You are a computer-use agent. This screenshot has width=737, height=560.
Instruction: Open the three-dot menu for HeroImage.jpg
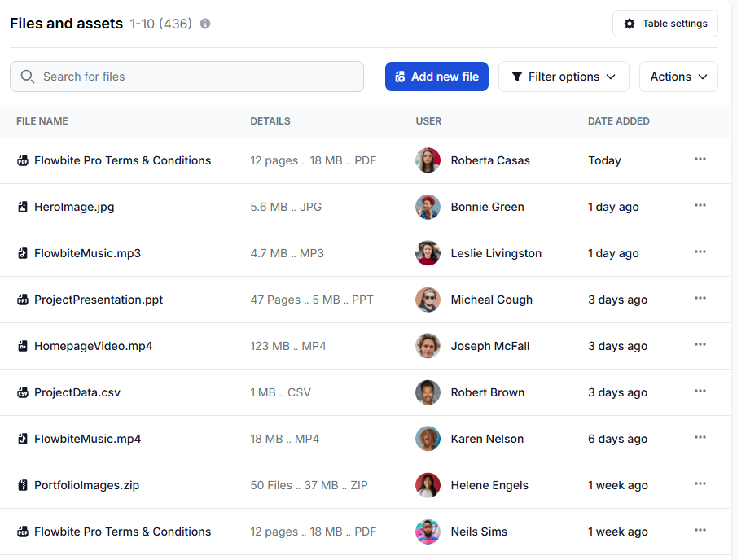pos(700,206)
